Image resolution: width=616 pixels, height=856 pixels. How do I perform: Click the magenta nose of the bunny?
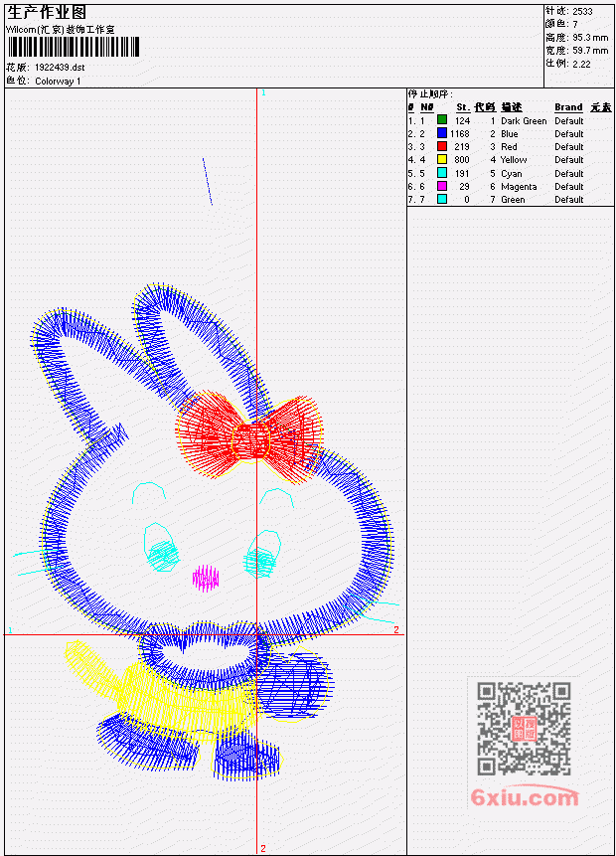point(206,579)
